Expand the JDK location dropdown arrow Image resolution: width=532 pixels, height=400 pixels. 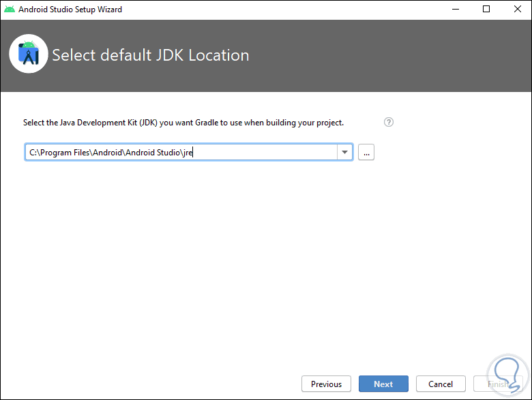pyautogui.click(x=345, y=153)
